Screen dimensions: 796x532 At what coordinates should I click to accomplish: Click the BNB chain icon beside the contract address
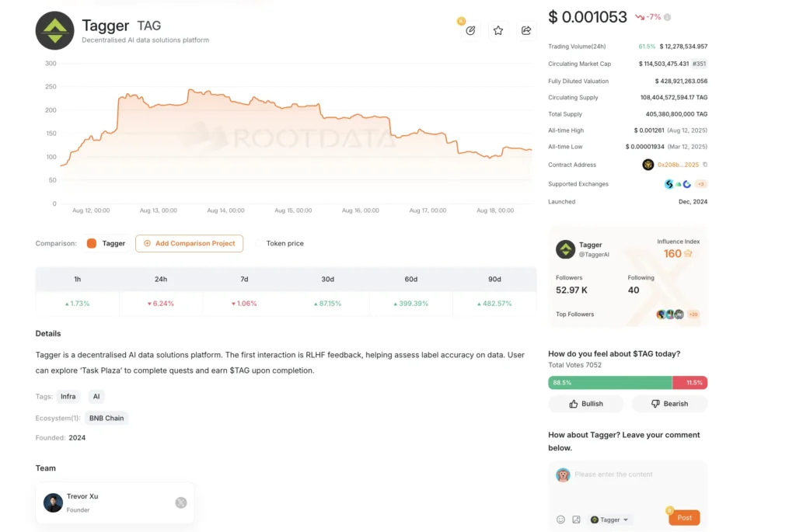pyautogui.click(x=648, y=165)
